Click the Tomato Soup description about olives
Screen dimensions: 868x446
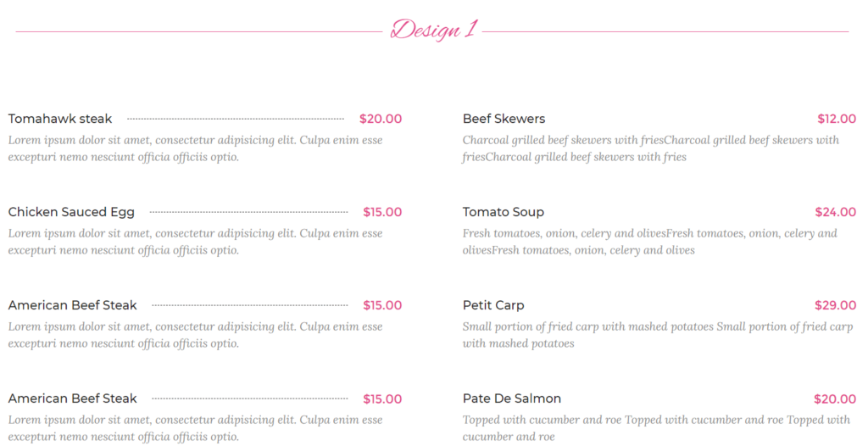[x=650, y=242]
